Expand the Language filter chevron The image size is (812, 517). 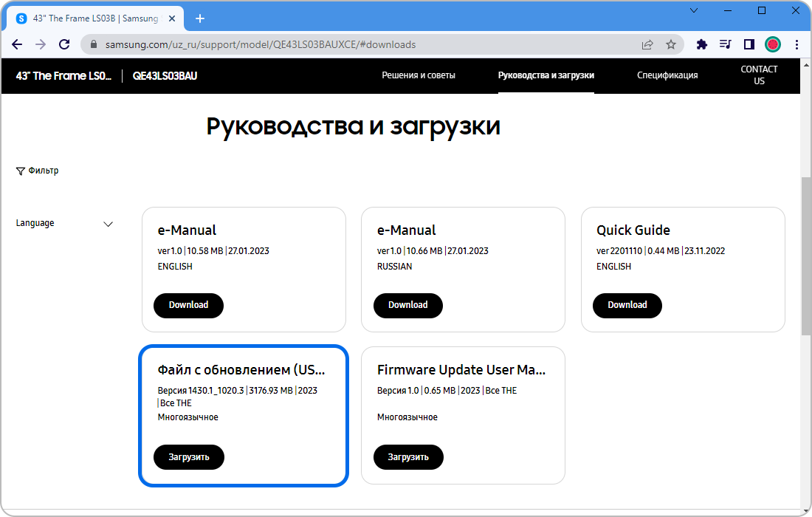coord(109,224)
